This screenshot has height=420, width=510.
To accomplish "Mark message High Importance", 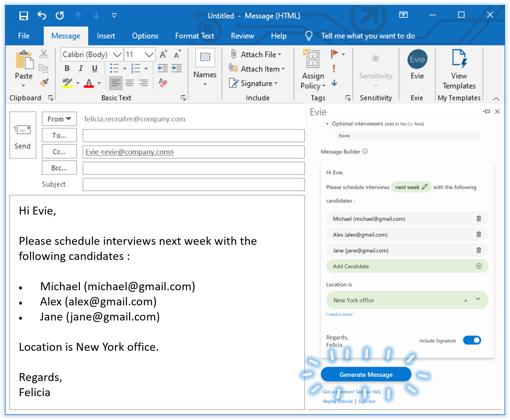I will pos(334,68).
